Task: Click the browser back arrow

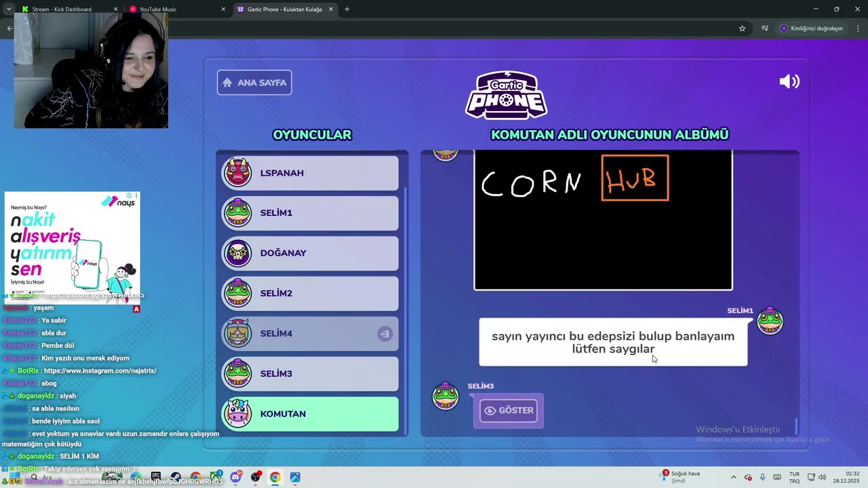Action: click(9, 28)
